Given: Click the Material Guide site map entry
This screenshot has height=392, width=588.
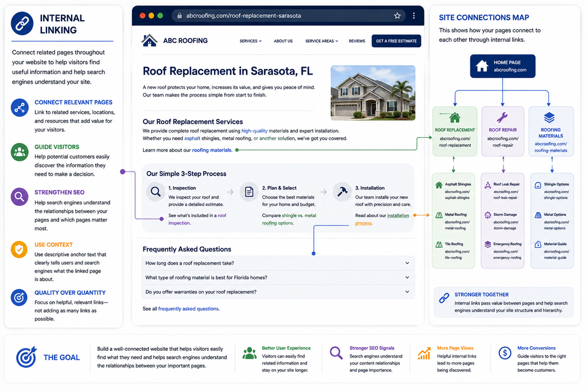Looking at the screenshot, I should coord(552,250).
